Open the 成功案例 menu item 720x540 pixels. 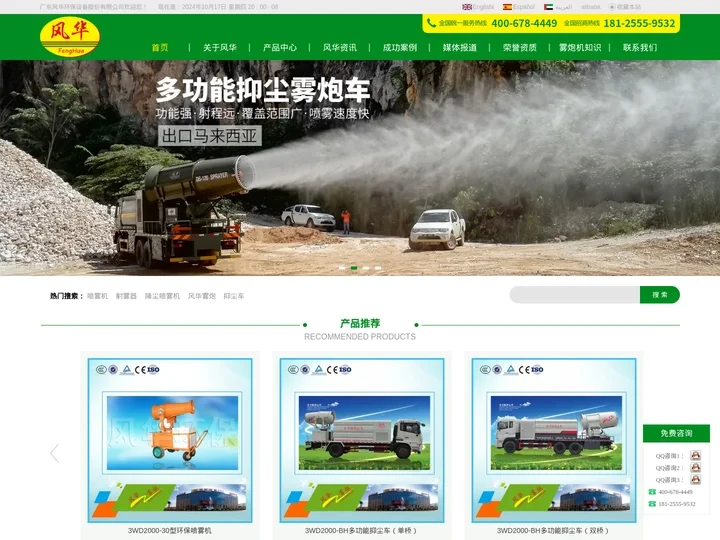400,47
